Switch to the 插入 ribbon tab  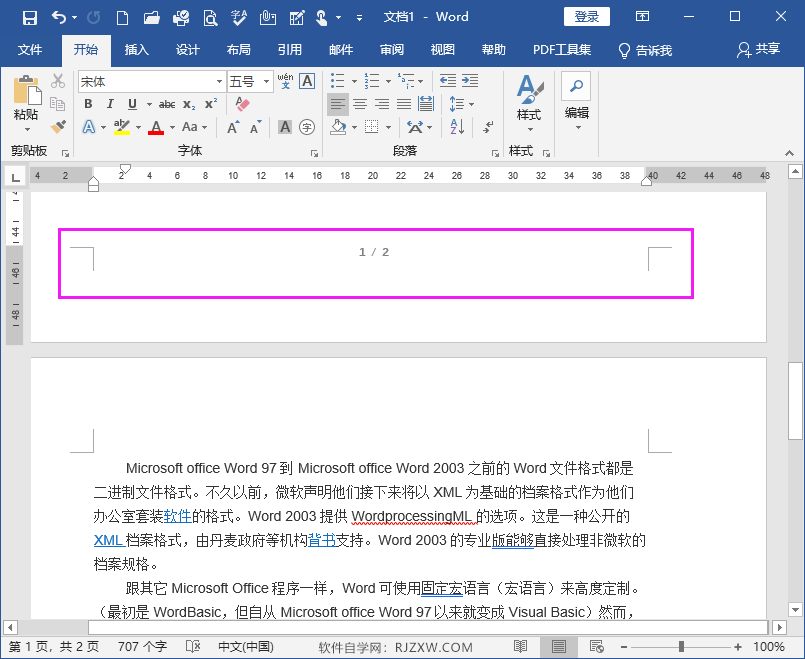135,50
